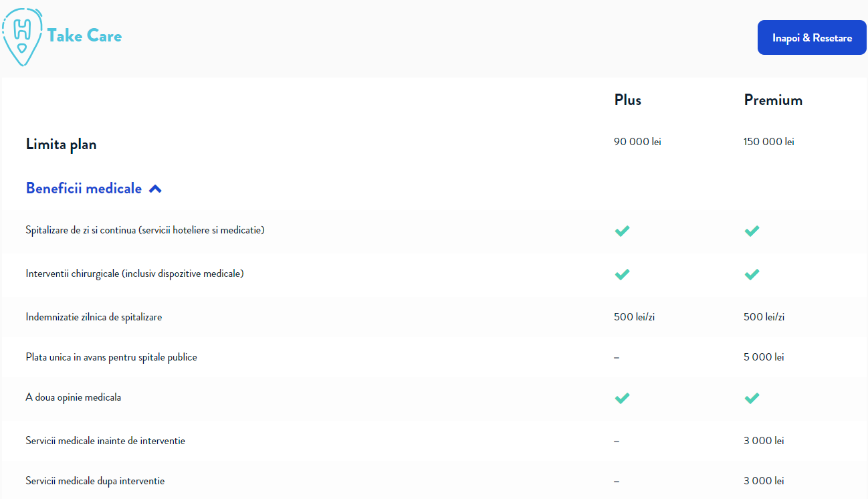The height and width of the screenshot is (499, 868).
Task: Click Premium checkmark for A doua opinie medicala
Action: point(752,398)
